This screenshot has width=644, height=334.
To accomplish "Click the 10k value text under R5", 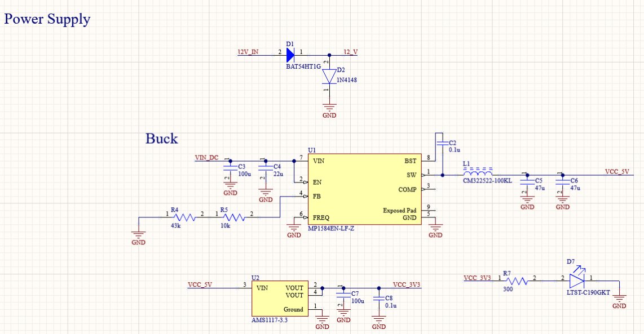I will [x=226, y=226].
